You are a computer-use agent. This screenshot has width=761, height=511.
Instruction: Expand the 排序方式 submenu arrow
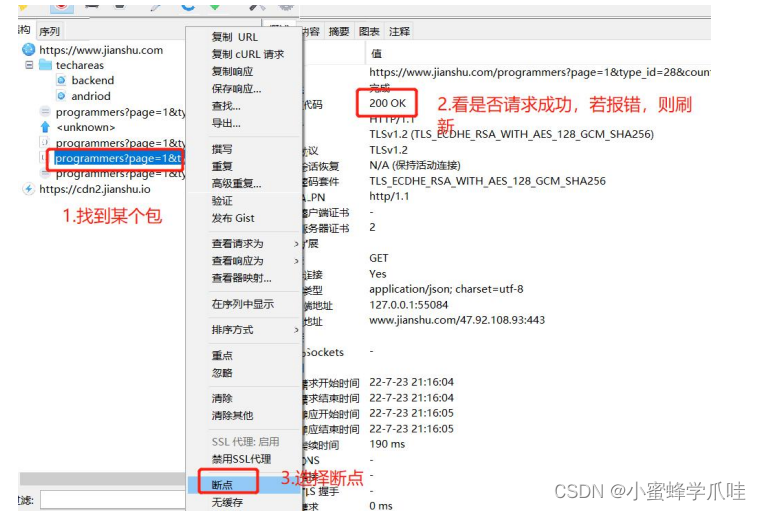pos(296,330)
